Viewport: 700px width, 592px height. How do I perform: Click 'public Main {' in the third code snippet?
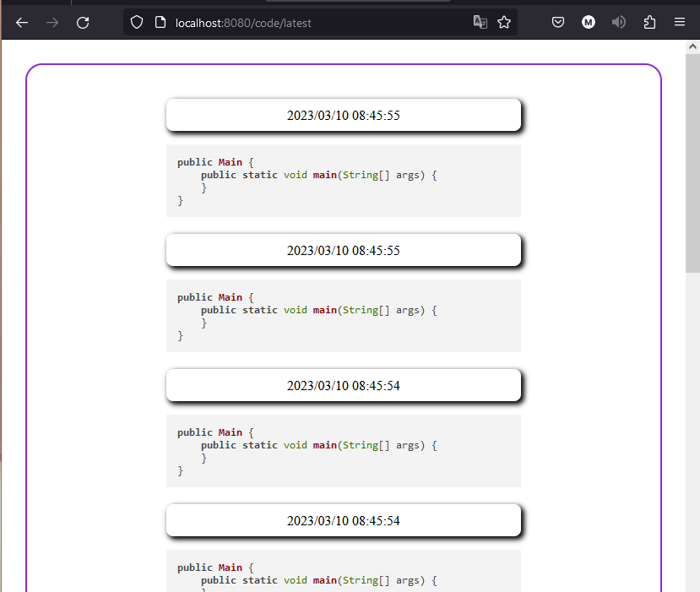(x=215, y=432)
